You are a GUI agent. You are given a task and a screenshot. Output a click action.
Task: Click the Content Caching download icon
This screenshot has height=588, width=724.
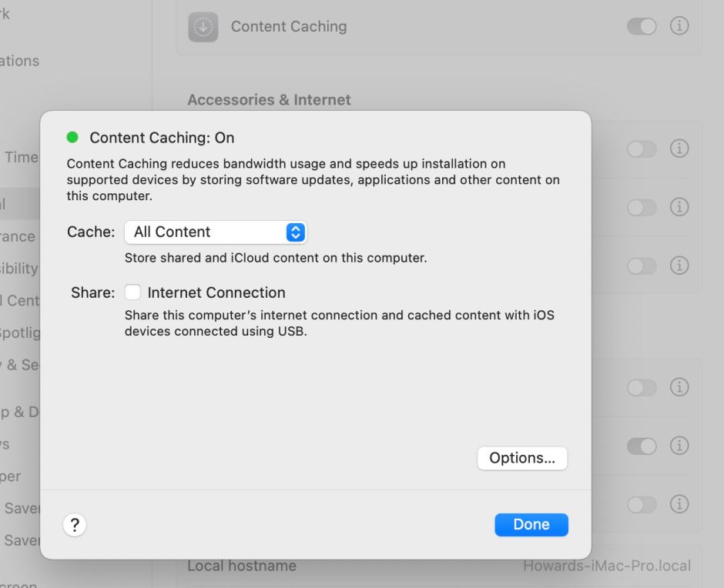point(203,26)
